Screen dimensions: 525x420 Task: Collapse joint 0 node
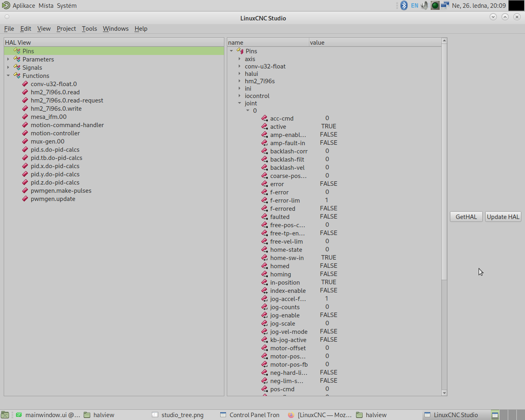(248, 110)
